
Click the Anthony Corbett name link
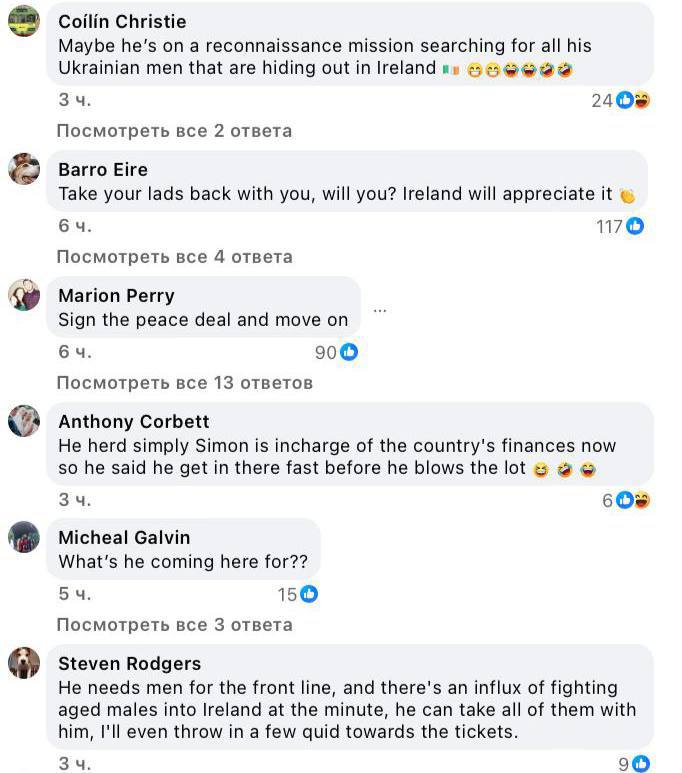pos(133,422)
